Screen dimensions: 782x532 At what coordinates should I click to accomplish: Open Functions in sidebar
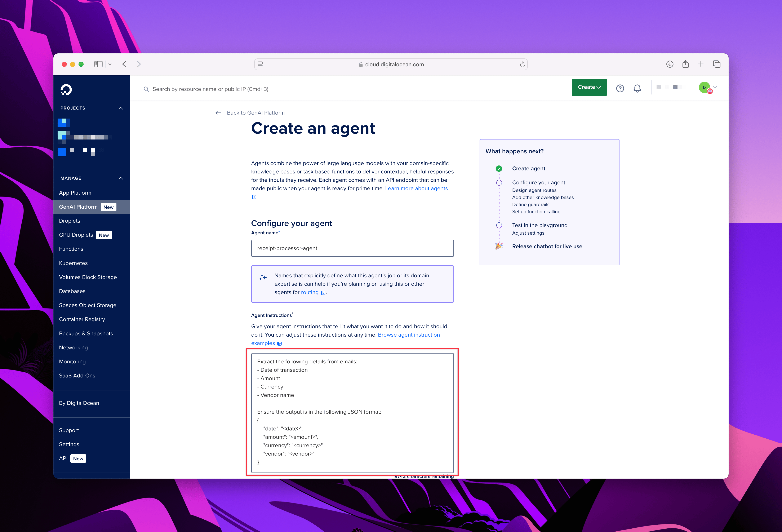pyautogui.click(x=71, y=249)
